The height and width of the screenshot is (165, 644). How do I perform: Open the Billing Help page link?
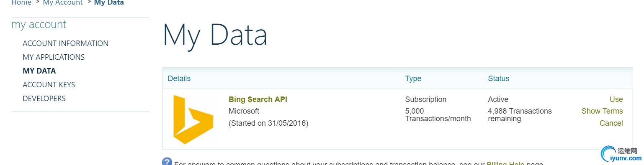coord(505,163)
